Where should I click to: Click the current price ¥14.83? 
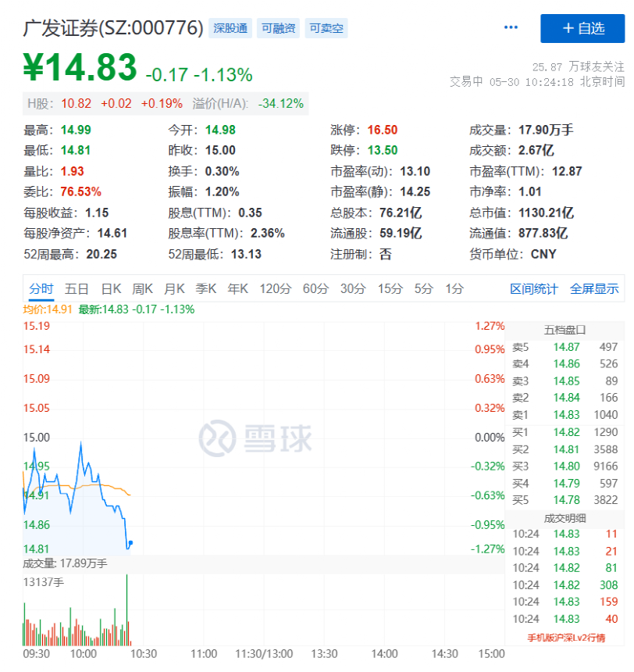point(80,67)
